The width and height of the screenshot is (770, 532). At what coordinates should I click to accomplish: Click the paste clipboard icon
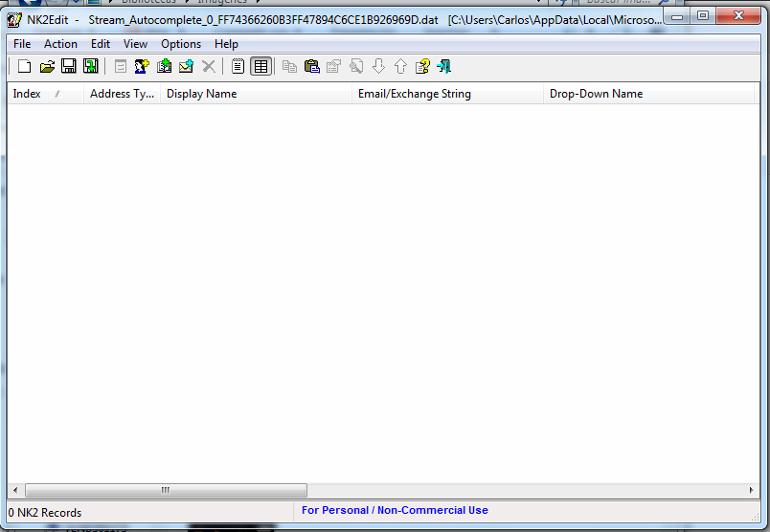point(312,66)
